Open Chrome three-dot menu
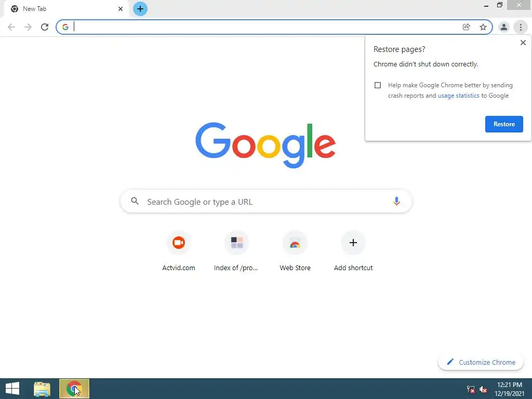The image size is (532, 399). (x=521, y=27)
